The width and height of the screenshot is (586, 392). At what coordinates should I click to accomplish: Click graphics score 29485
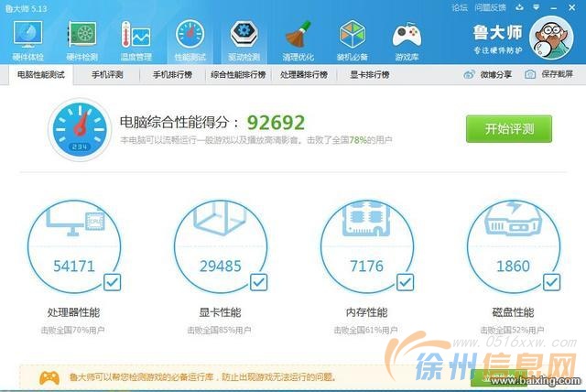coord(221,267)
